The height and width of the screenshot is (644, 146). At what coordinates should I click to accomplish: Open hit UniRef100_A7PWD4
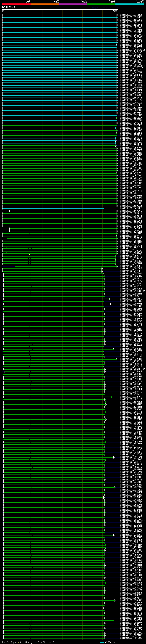(x=131, y=30)
